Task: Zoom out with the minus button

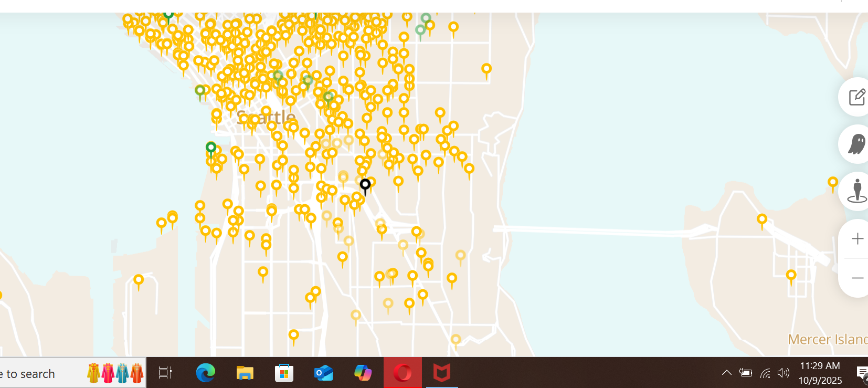Action: [857, 278]
